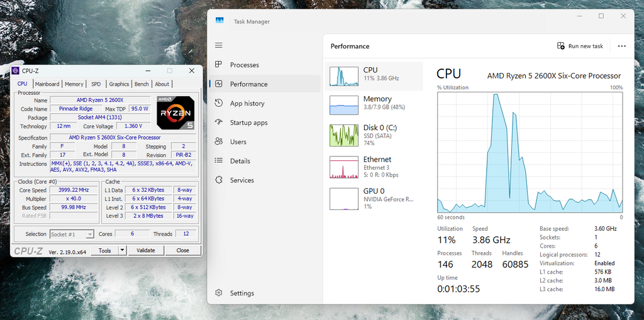Click the CPU-Z title bar app icon
644x320 pixels.
coord(15,70)
